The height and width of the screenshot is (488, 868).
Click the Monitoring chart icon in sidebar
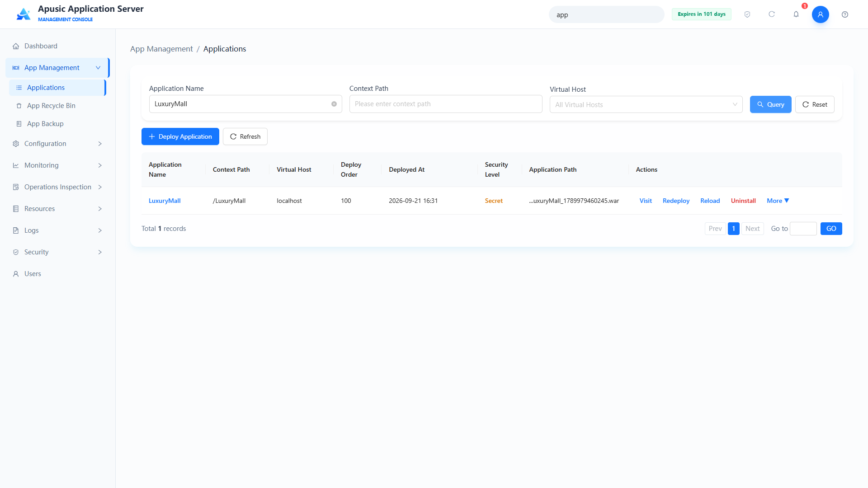pos(16,165)
